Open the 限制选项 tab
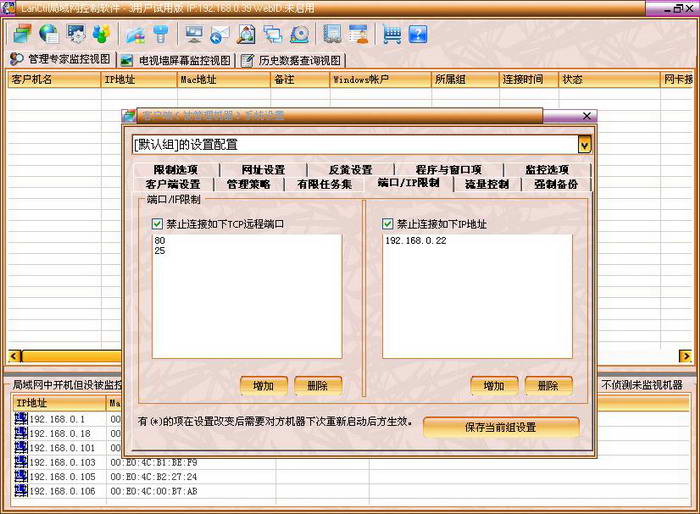This screenshot has width=700, height=514. pos(176,170)
